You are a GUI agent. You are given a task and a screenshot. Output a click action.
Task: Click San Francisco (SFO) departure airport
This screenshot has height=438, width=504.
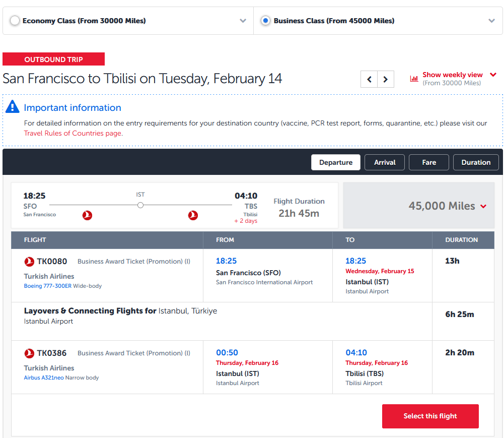[248, 273]
